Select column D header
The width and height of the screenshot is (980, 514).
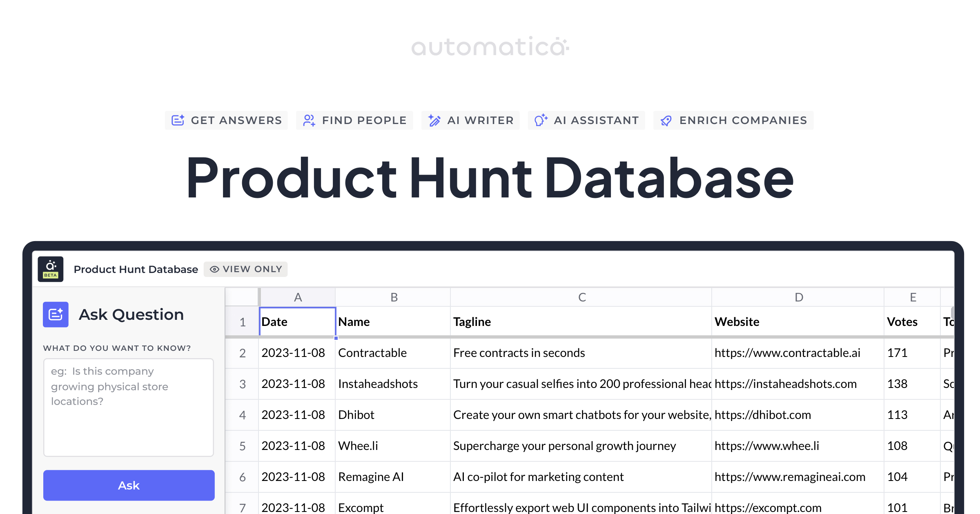pos(798,297)
